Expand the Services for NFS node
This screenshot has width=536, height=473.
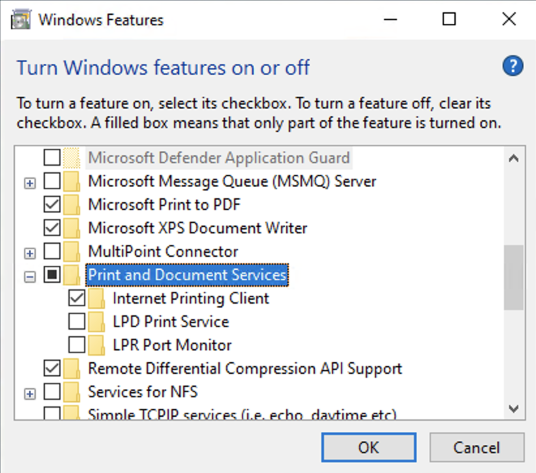coord(30,394)
